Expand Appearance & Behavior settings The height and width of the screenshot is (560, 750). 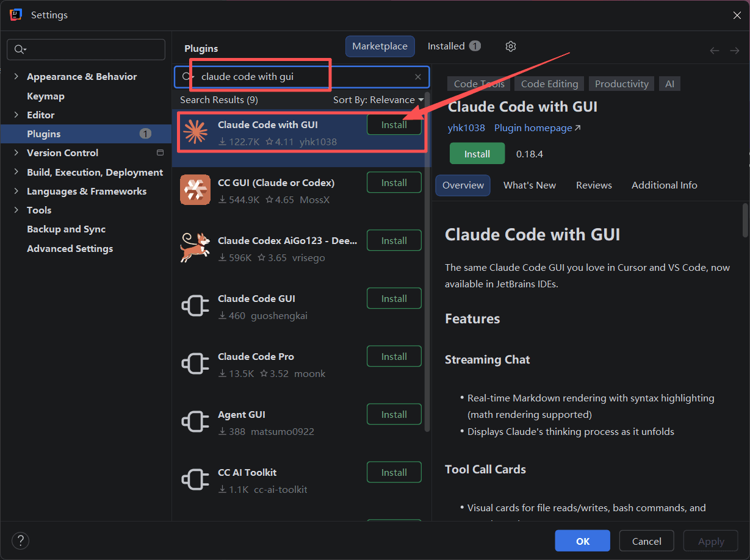[16, 76]
